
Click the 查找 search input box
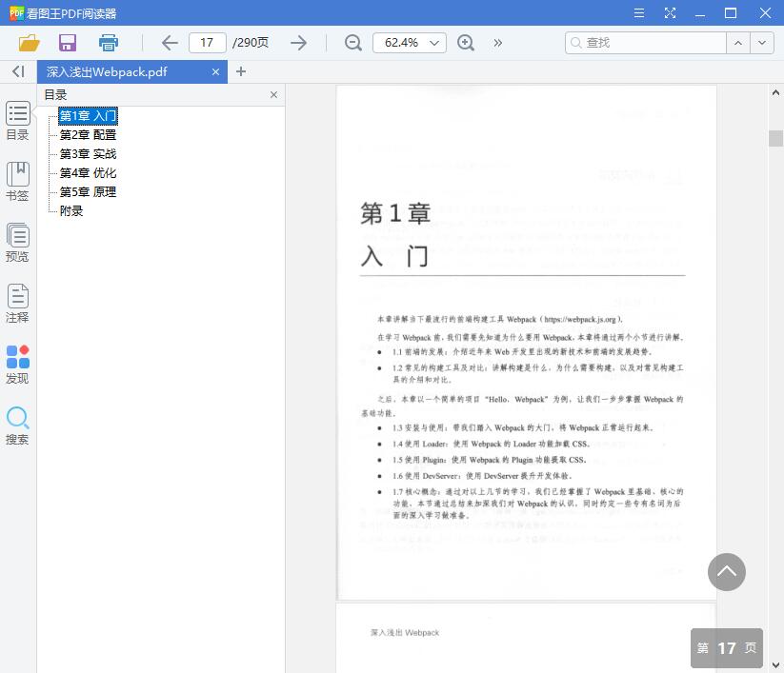pos(646,43)
